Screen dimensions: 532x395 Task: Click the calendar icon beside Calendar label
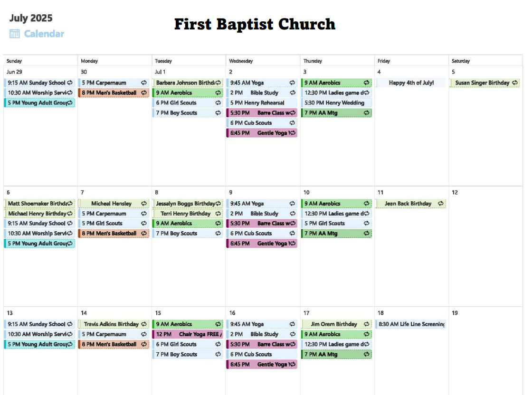click(x=15, y=34)
